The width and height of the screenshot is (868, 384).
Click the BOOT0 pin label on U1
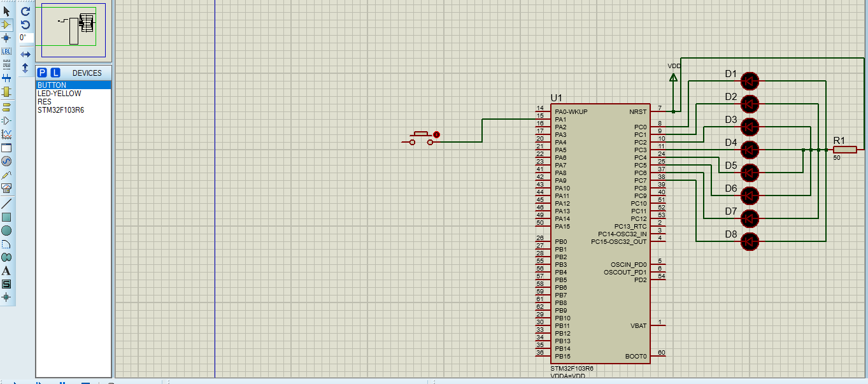[x=636, y=357]
